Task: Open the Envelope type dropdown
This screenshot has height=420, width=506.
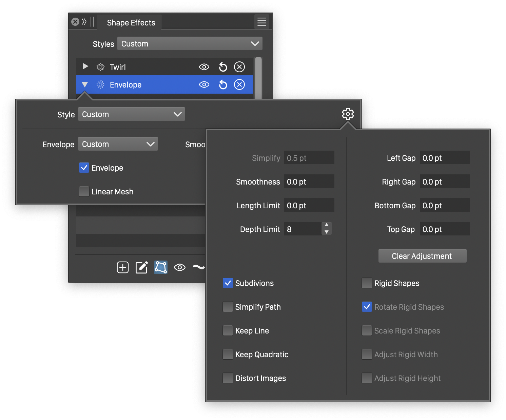Action: point(118,144)
